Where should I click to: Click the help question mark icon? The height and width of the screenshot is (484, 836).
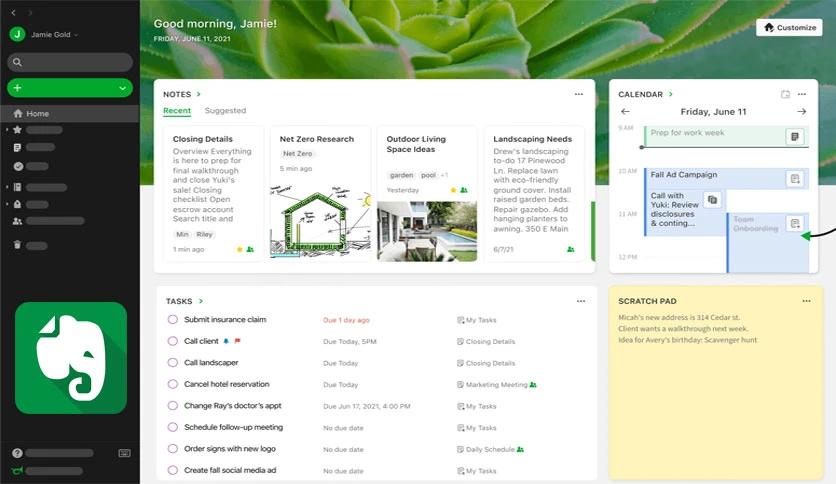pyautogui.click(x=18, y=453)
